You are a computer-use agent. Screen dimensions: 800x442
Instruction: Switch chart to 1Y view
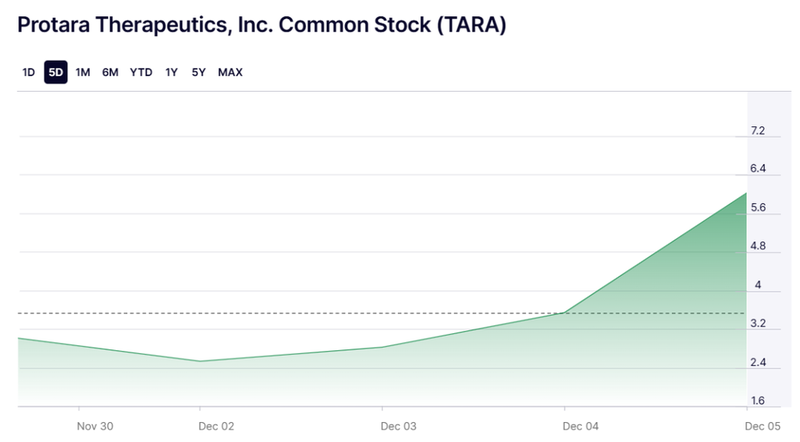coord(172,72)
